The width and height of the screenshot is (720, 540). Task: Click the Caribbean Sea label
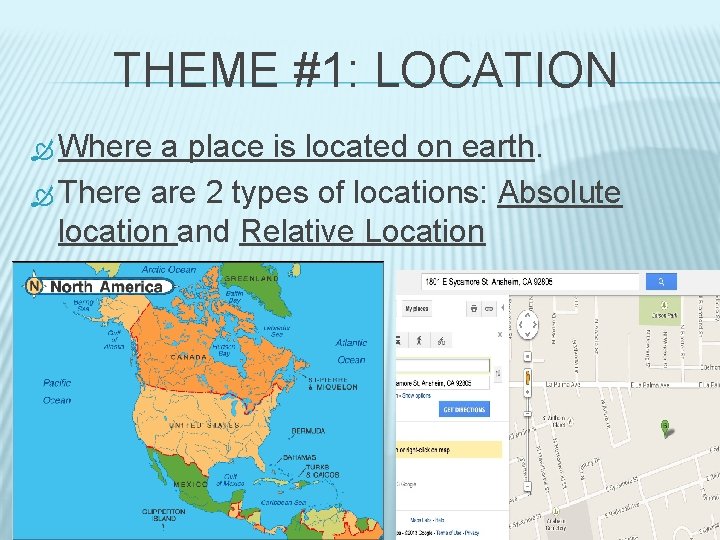point(283,503)
